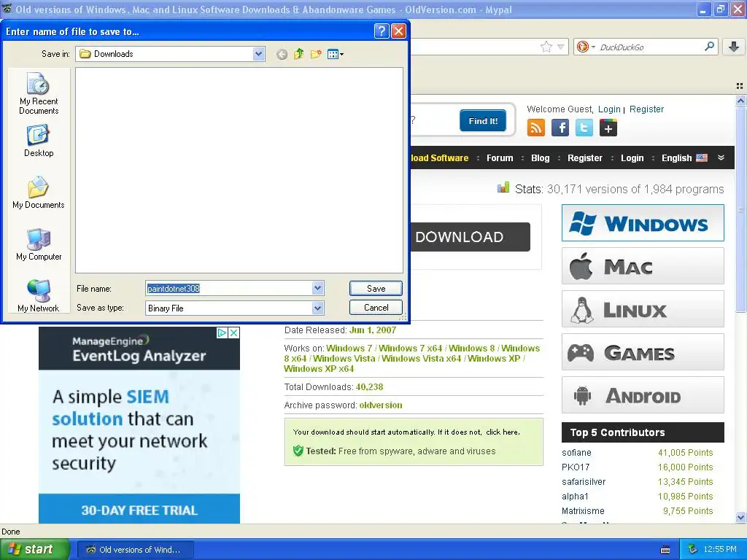Select the Android category banner
The width and height of the screenshot is (747, 560).
[643, 395]
